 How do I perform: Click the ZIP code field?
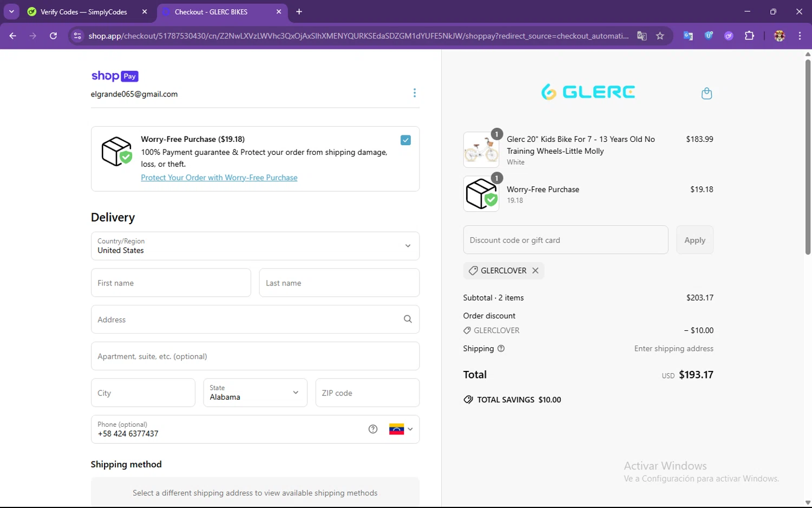(368, 393)
